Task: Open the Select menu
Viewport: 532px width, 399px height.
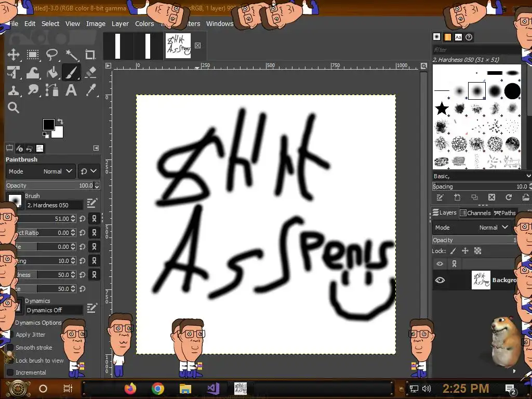Action: pyautogui.click(x=50, y=23)
